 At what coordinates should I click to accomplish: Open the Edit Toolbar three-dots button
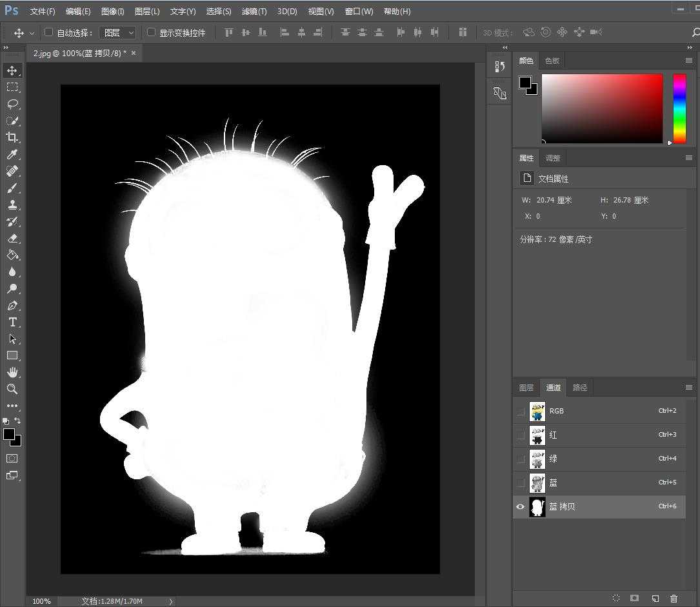pyautogui.click(x=12, y=406)
